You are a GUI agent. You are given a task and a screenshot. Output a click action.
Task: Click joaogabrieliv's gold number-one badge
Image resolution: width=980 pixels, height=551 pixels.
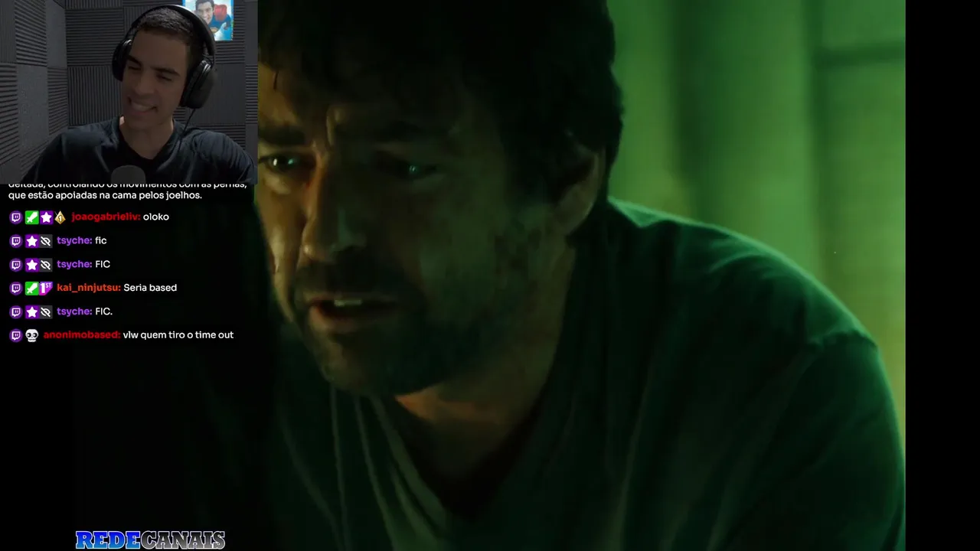click(60, 217)
